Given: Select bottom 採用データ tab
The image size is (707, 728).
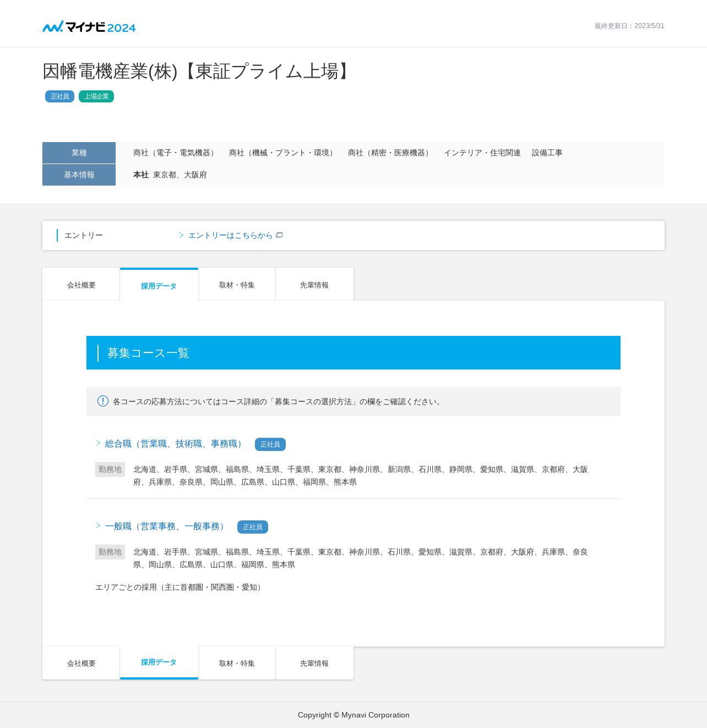Looking at the screenshot, I should click(159, 662).
